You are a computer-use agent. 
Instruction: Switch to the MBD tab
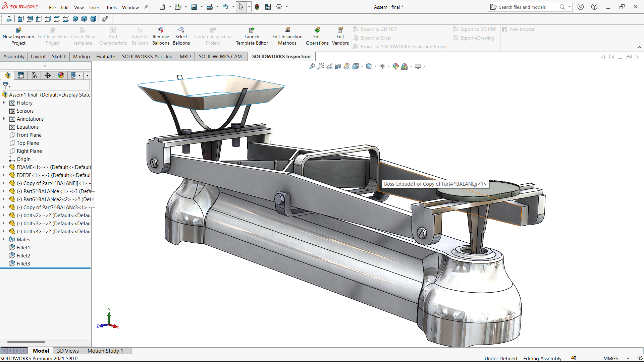185,56
